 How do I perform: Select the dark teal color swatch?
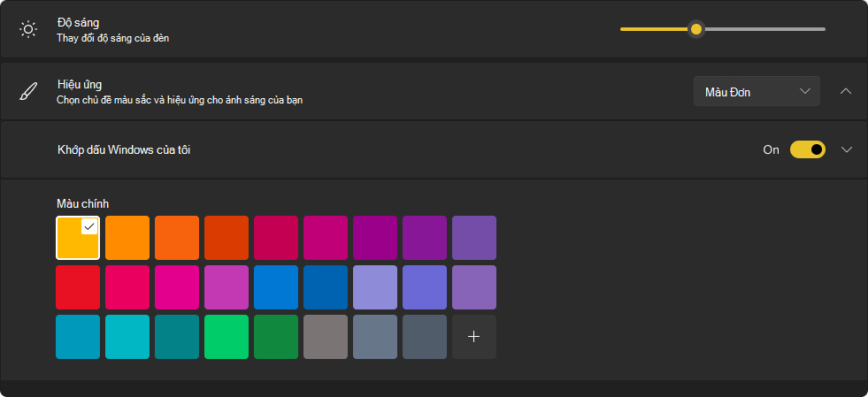(177, 337)
